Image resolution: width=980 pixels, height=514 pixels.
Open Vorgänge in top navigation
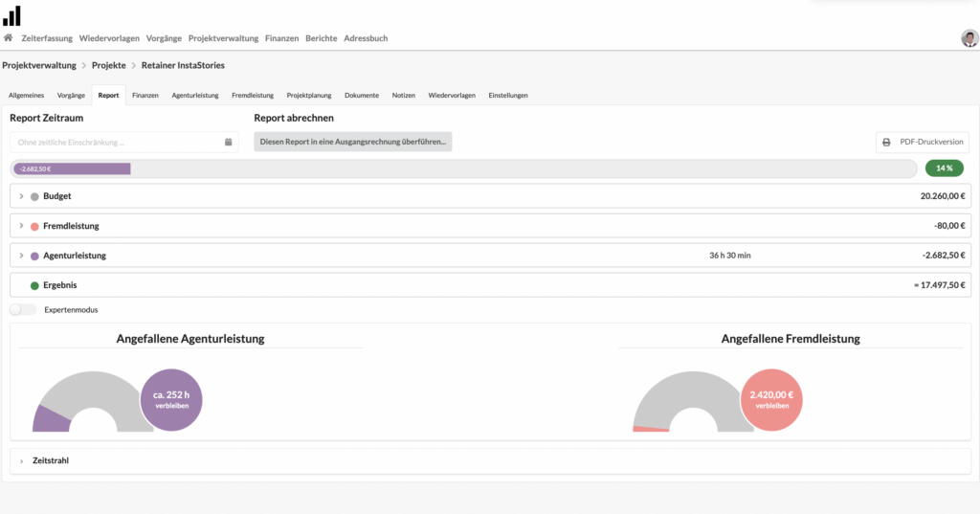(x=164, y=38)
